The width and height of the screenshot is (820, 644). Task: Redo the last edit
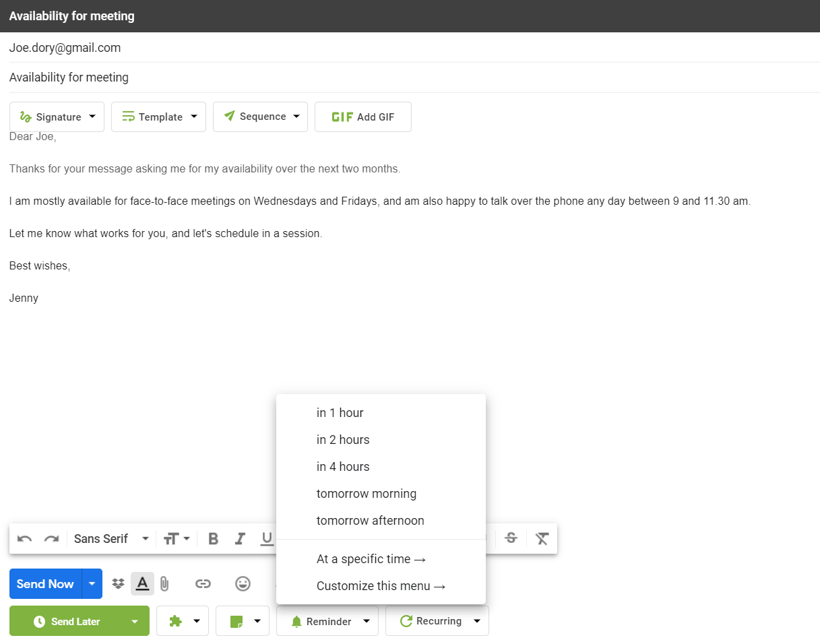[51, 539]
